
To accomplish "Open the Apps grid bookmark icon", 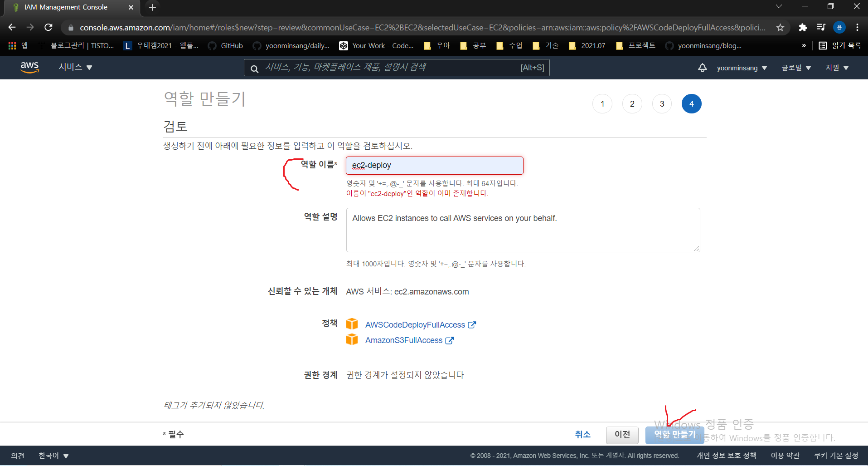I will [x=12, y=46].
